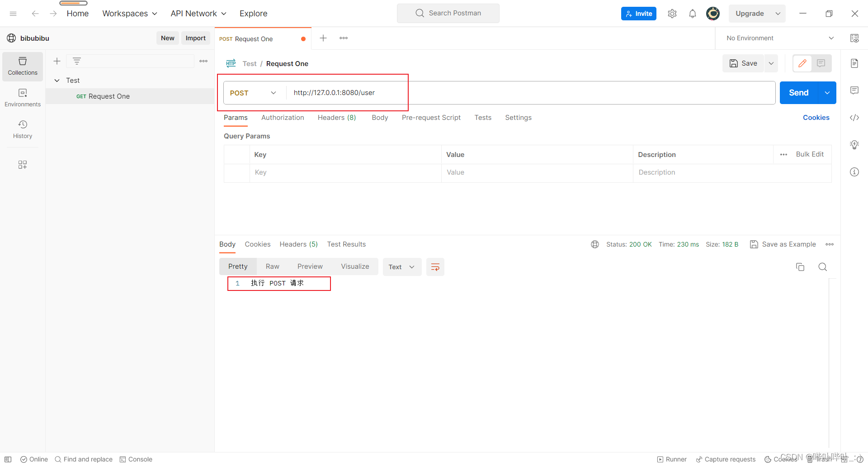
Task: Open the request info icon
Action: 854,172
